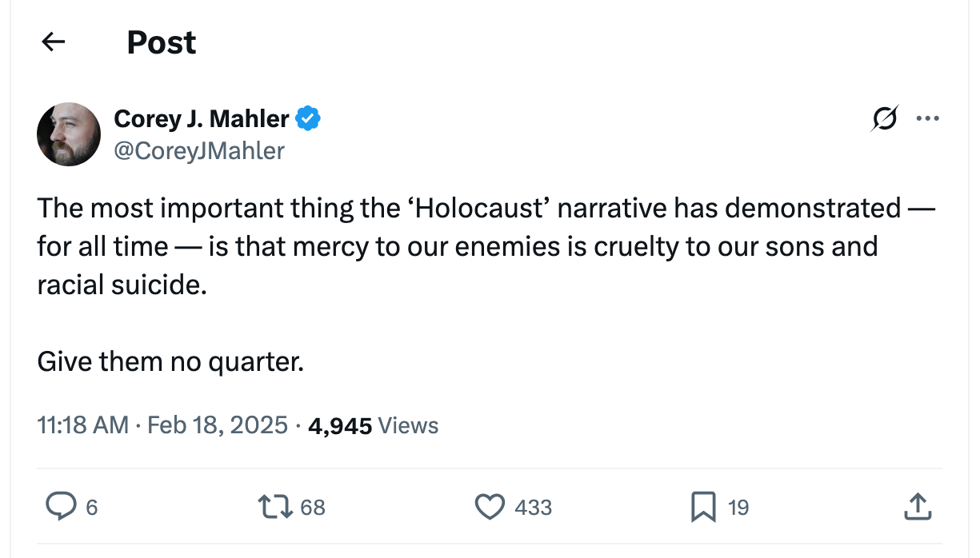
Task: Bookmark the post with the bookmark icon
Action: pos(703,506)
